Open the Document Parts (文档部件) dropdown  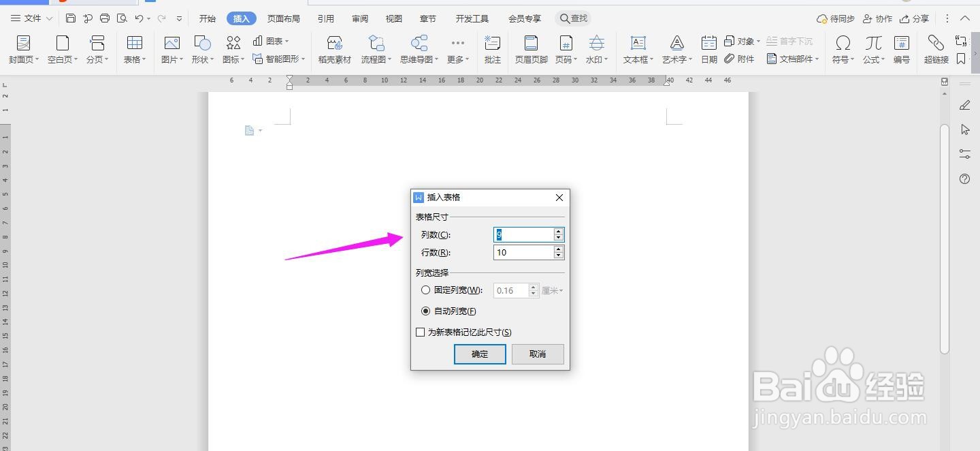(793, 59)
